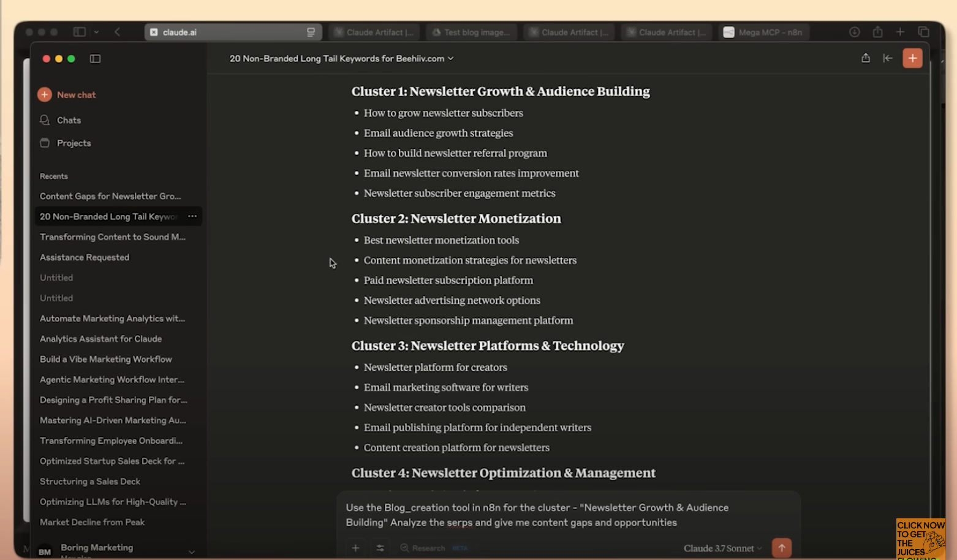Viewport: 957px width, 560px height.
Task: Open 'Designing a Profit Sharing Plan' chat
Action: click(113, 399)
